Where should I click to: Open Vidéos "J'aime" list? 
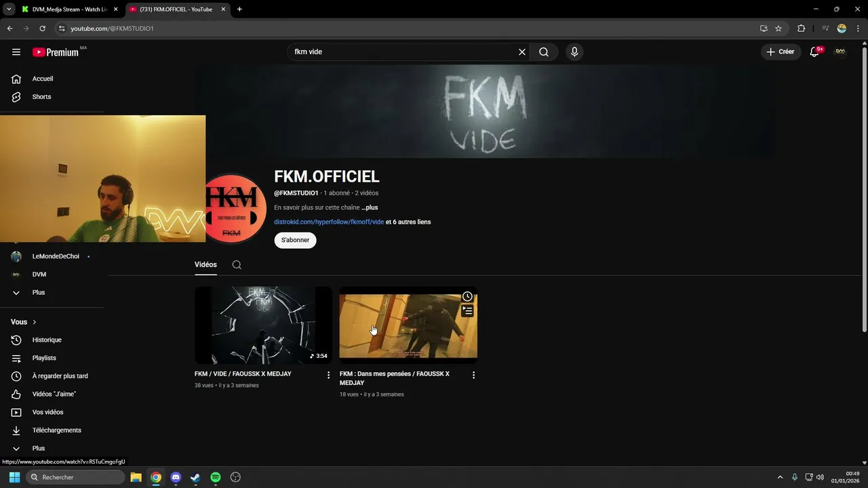coord(53,394)
